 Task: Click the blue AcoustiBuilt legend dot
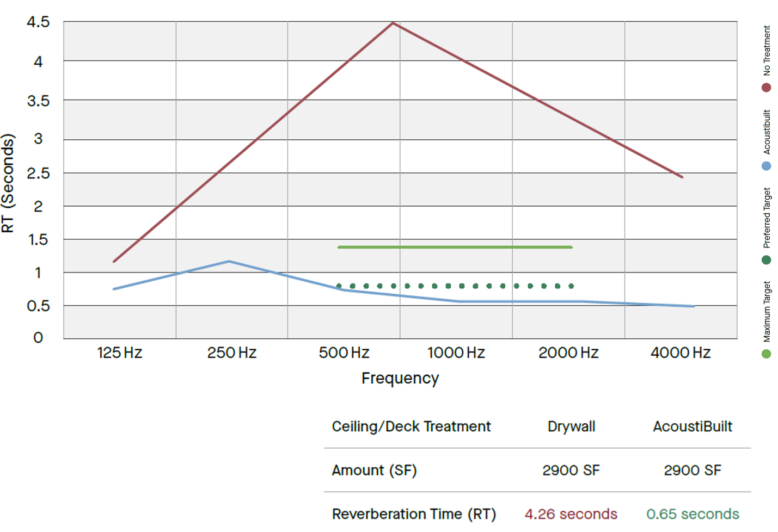(766, 166)
